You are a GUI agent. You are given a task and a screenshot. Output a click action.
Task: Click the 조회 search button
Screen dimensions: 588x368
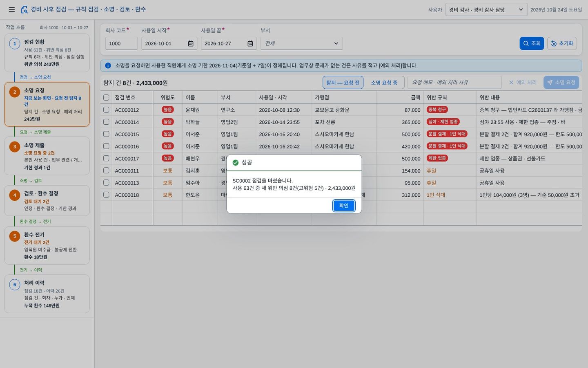click(x=532, y=43)
